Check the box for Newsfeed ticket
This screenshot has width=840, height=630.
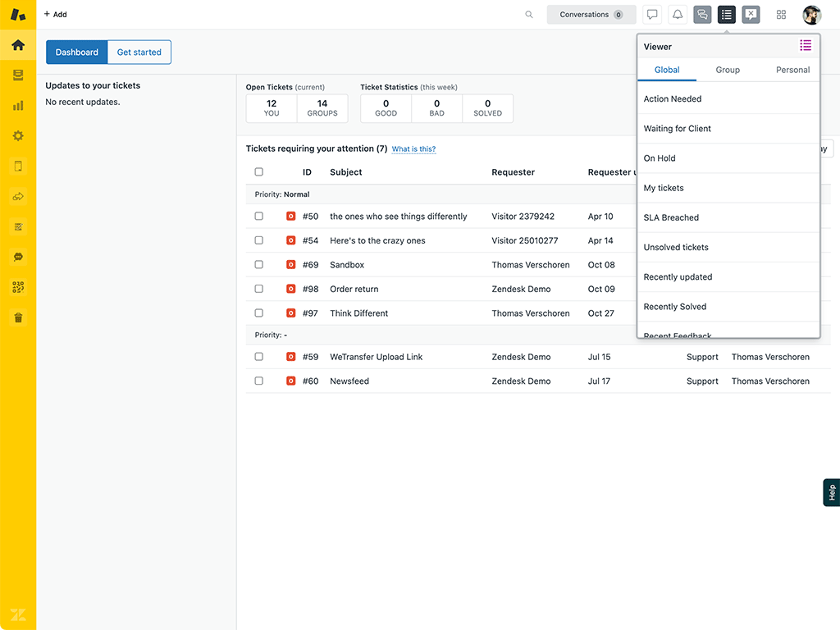tap(258, 381)
